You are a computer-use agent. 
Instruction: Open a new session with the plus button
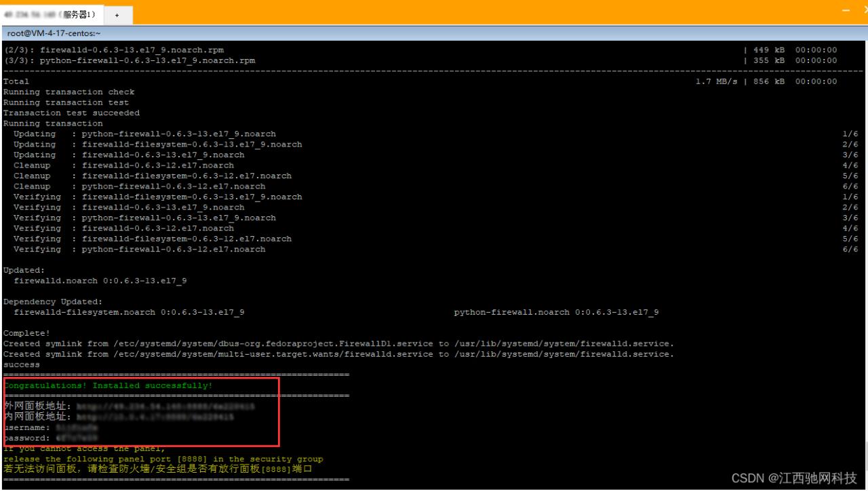point(117,14)
